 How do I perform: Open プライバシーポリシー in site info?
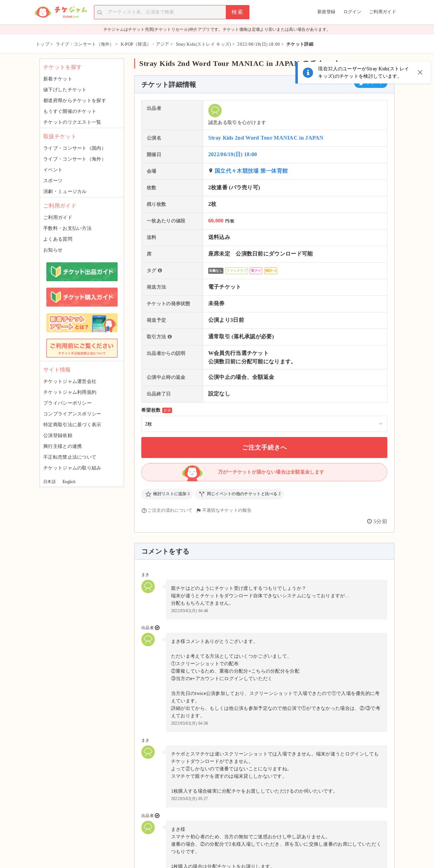tap(67, 403)
